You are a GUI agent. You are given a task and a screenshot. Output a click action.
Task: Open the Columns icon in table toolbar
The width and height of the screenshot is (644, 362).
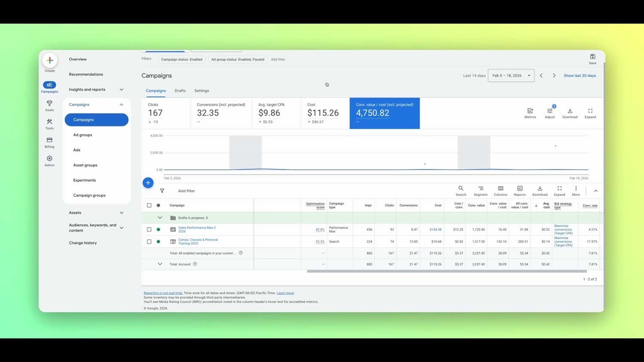(x=501, y=189)
